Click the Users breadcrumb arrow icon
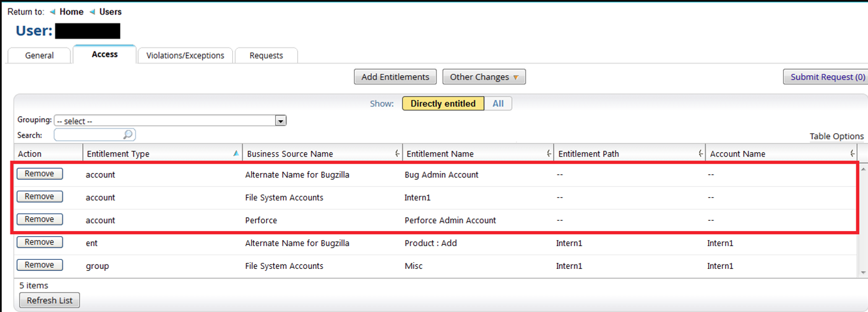Image resolution: width=868 pixels, height=312 pixels. (x=93, y=12)
